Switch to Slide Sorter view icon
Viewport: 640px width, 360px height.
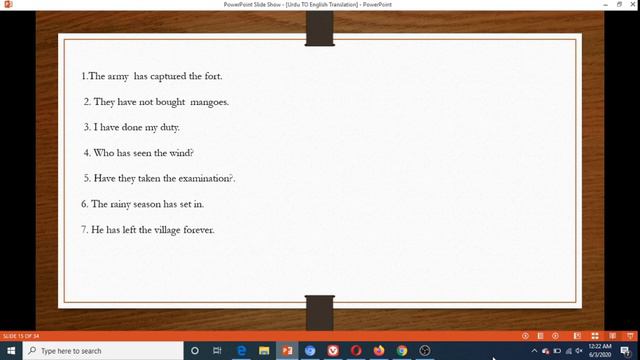595,336
